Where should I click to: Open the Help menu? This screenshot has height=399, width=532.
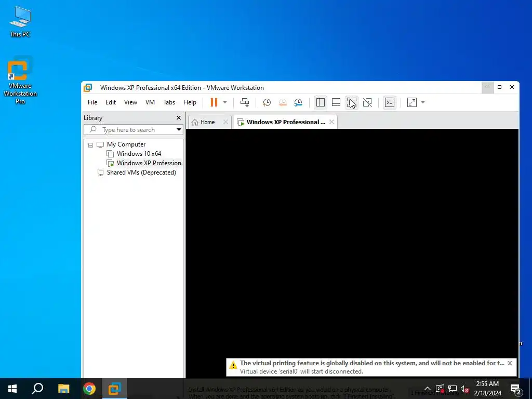[x=190, y=102]
